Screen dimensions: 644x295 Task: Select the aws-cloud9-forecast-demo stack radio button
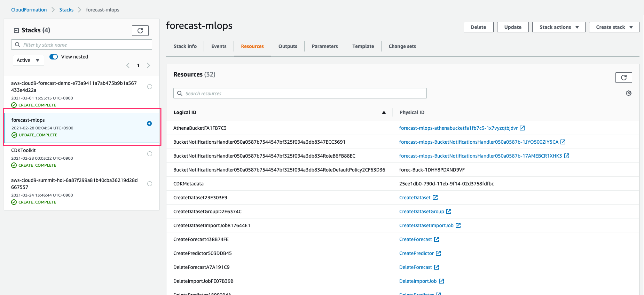(150, 87)
